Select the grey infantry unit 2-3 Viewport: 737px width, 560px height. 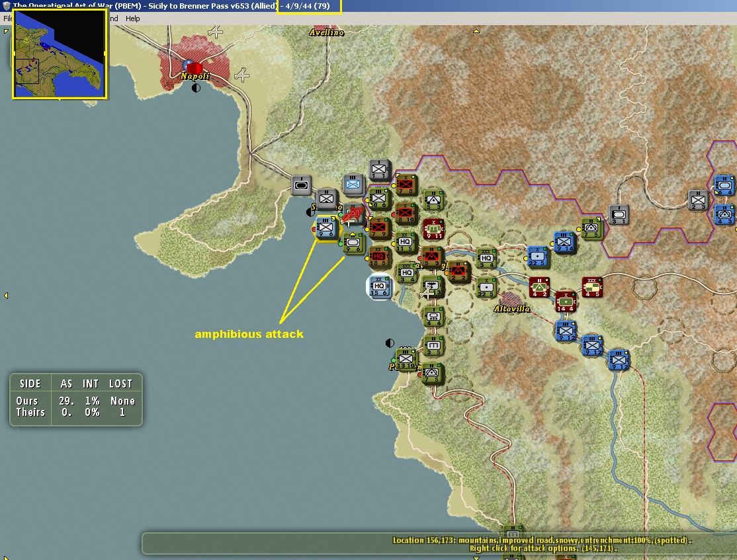pyautogui.click(x=699, y=200)
